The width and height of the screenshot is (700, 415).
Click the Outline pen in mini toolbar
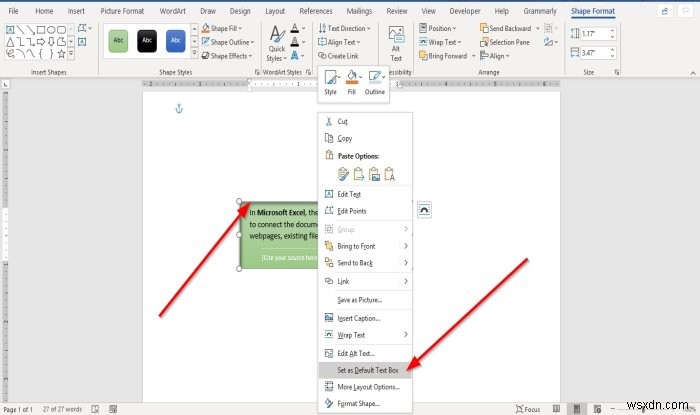[x=375, y=77]
